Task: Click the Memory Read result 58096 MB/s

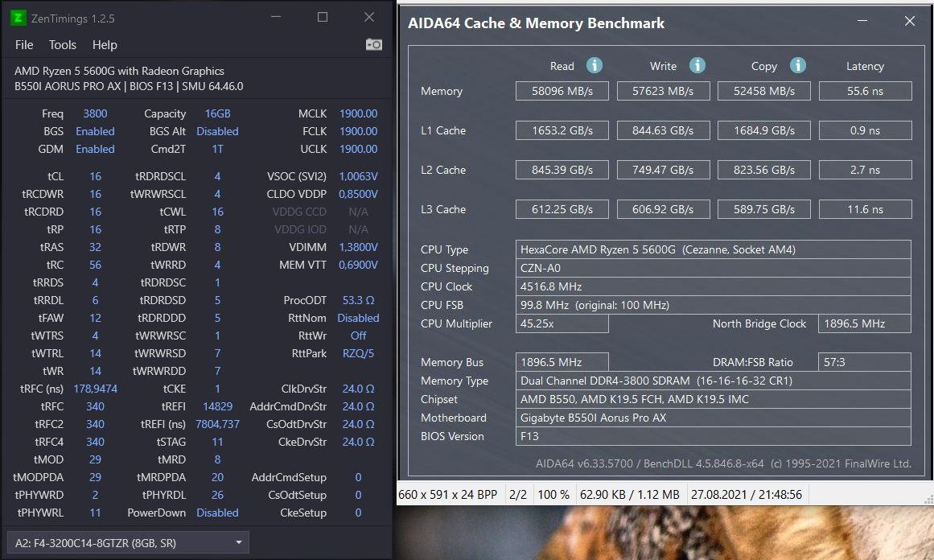Action: click(x=562, y=91)
